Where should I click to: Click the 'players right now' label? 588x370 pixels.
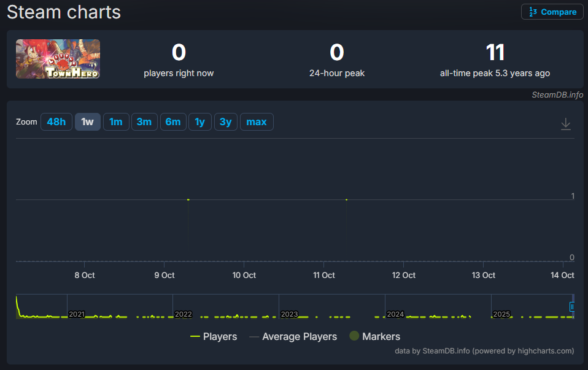click(179, 73)
